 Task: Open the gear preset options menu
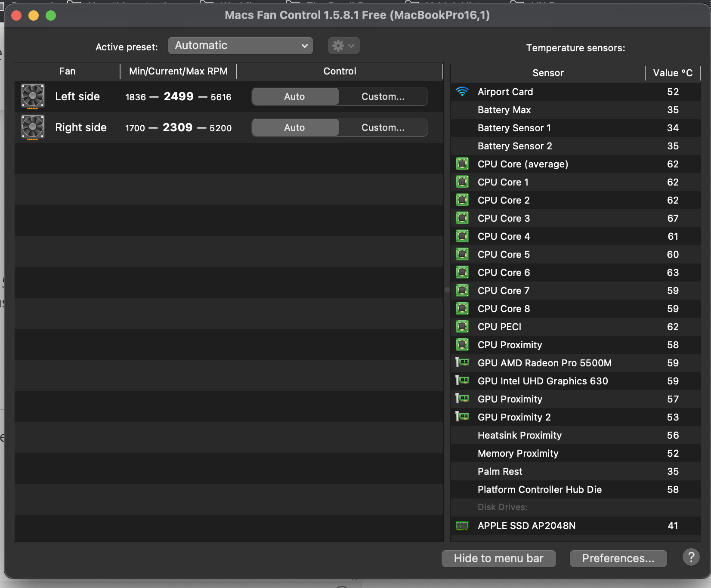point(343,46)
